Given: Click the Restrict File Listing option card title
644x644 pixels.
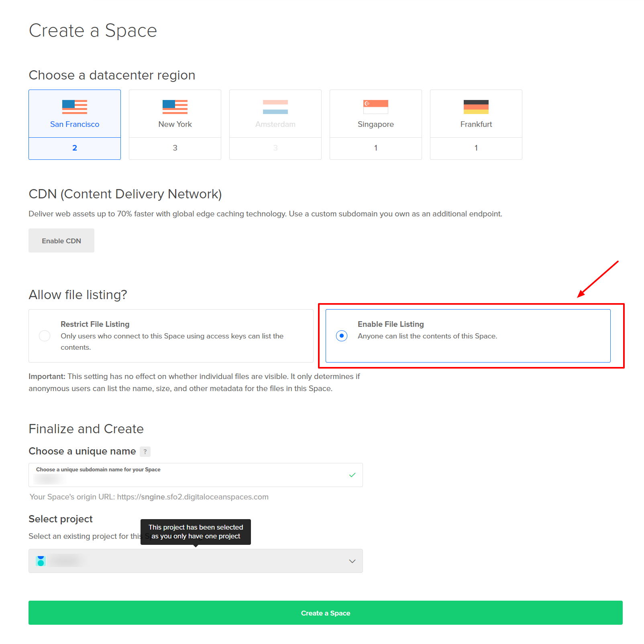Looking at the screenshot, I should point(95,324).
